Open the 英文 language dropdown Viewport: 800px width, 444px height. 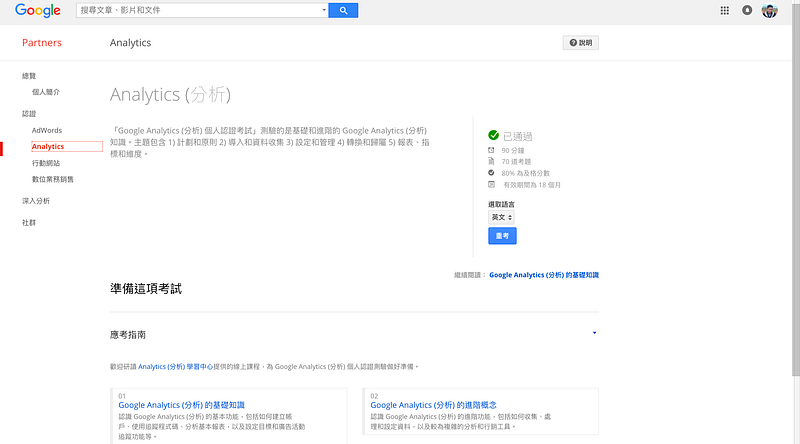501,217
